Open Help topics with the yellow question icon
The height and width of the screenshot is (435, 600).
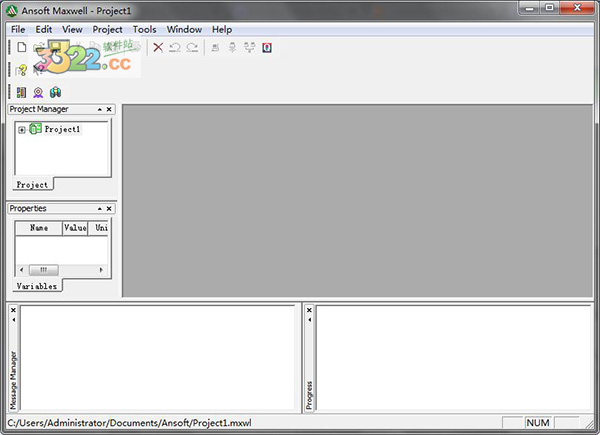pyautogui.click(x=21, y=70)
